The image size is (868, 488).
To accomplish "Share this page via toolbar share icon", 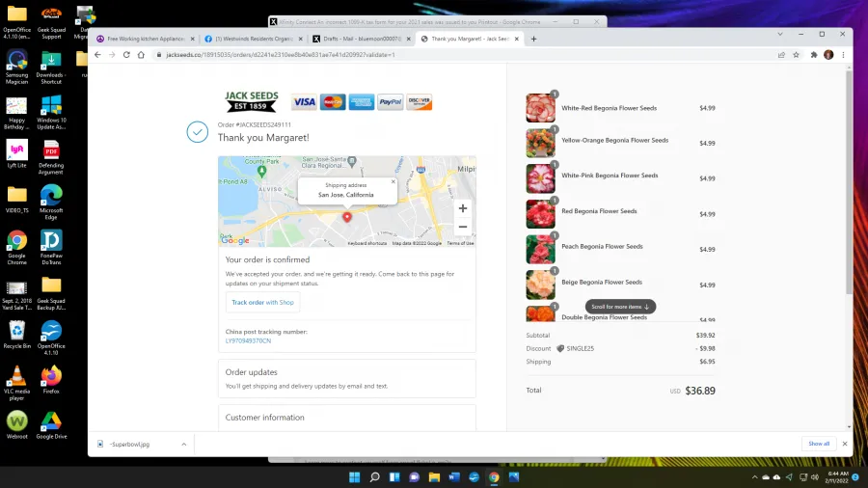I will 781,55.
